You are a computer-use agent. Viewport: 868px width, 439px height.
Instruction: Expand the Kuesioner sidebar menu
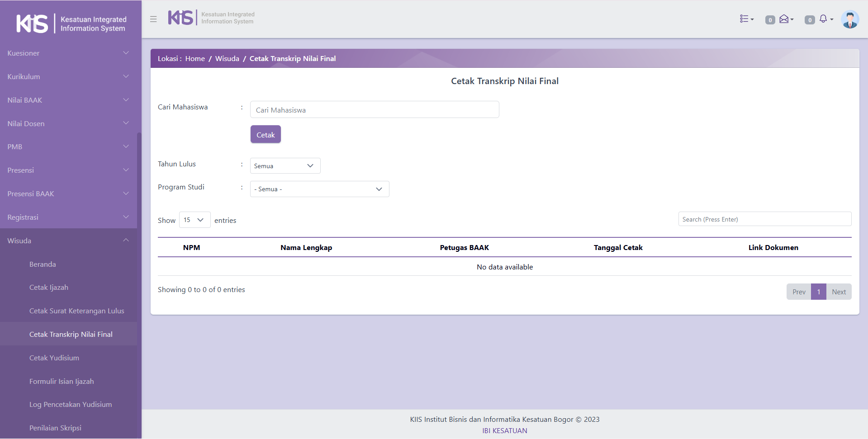pos(68,53)
